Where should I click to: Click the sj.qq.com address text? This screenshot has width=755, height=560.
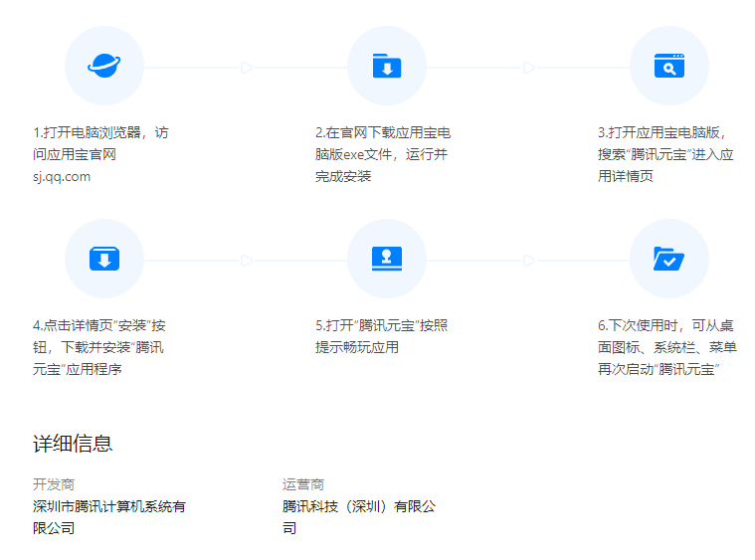click(x=62, y=177)
